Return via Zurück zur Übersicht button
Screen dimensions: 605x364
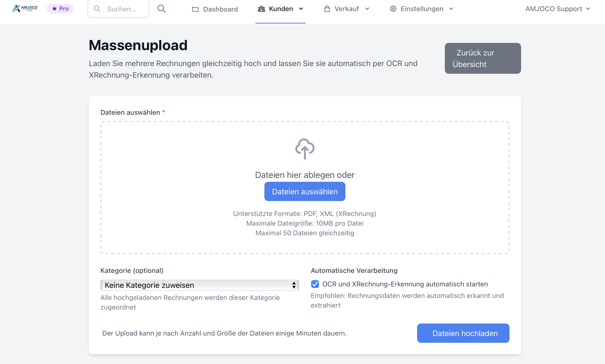(x=482, y=58)
